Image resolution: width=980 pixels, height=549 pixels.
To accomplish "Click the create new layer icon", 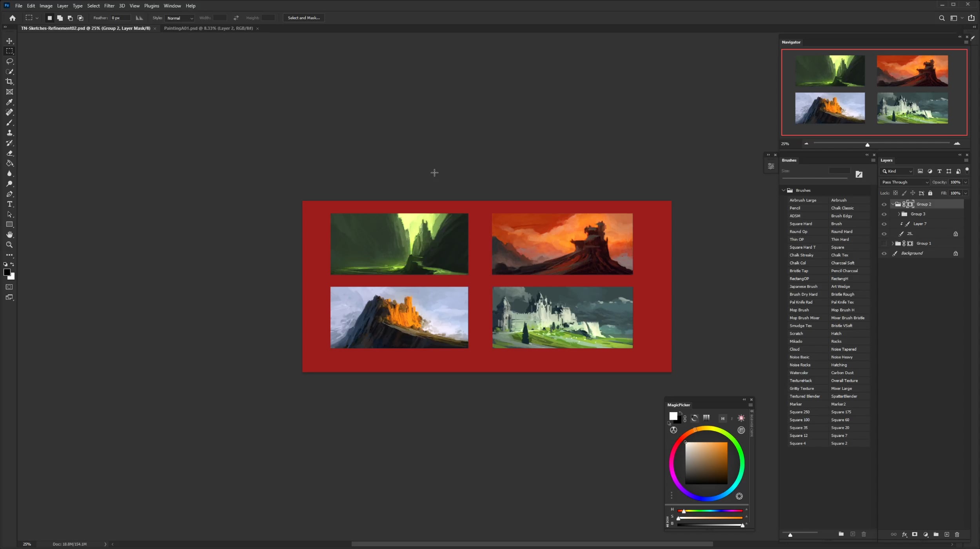I will click(947, 534).
